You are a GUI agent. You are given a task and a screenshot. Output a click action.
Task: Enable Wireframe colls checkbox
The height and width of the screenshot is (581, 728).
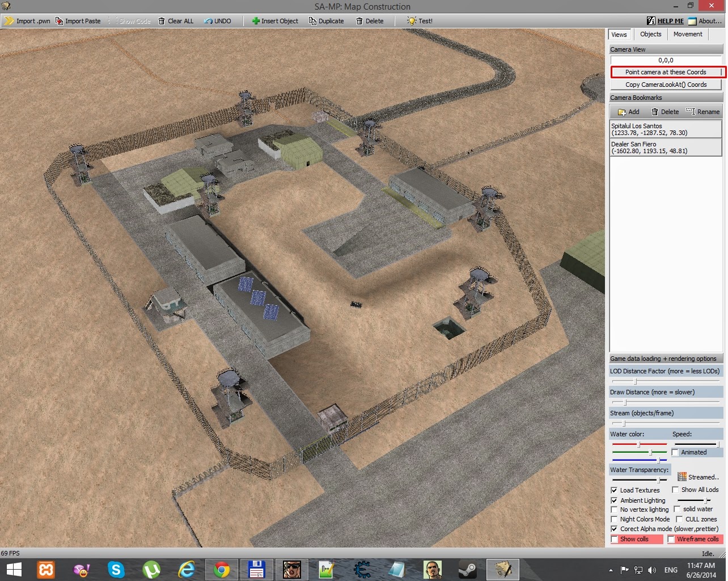click(x=671, y=539)
